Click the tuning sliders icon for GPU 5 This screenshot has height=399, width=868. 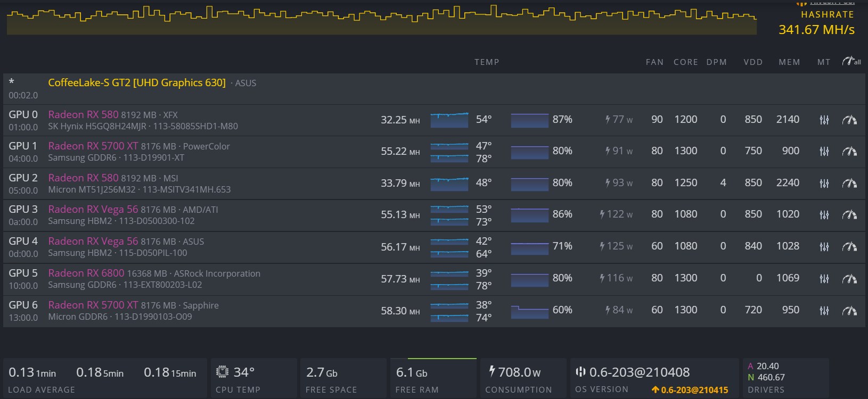coord(824,278)
